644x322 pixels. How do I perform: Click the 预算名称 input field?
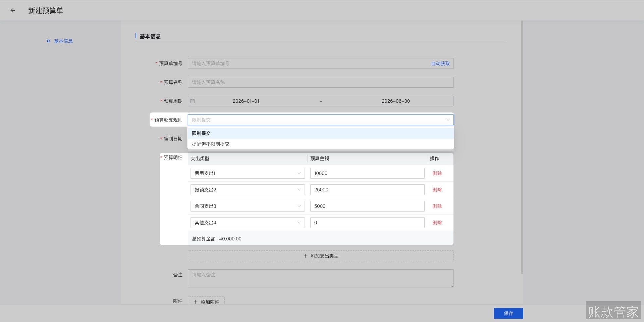click(x=320, y=82)
